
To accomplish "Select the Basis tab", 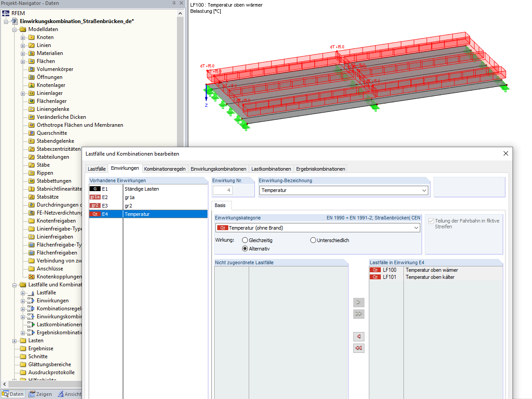I will [x=220, y=205].
